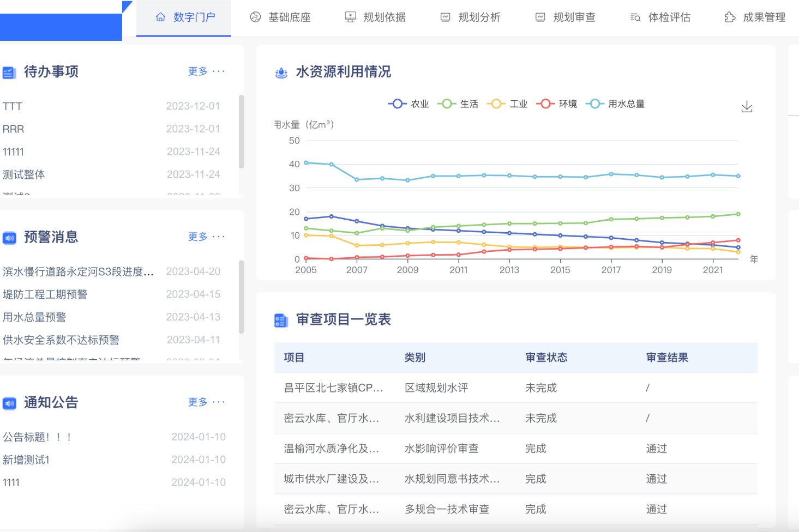
Task: Click the 多规合一技术审查 category cell
Action: coord(447,509)
